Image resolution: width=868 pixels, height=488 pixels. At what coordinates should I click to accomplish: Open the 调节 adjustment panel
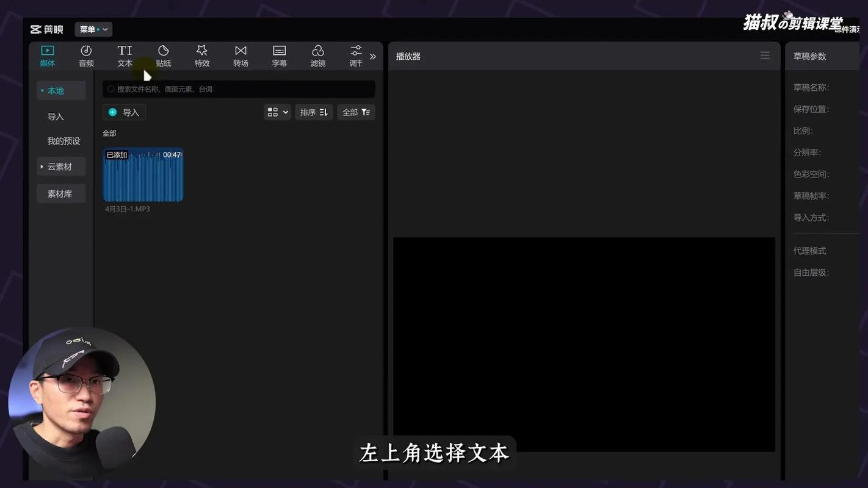pos(356,56)
